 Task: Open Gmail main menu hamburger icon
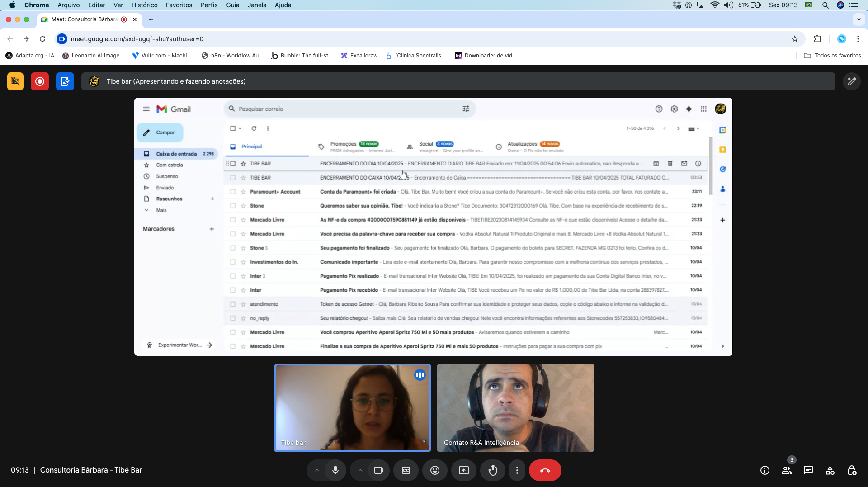coord(146,109)
